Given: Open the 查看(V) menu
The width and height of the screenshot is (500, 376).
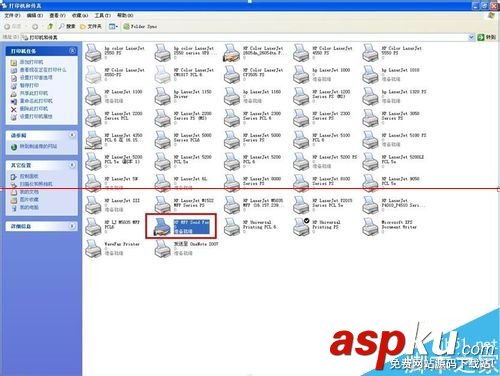Looking at the screenshot, I should click(x=57, y=15).
